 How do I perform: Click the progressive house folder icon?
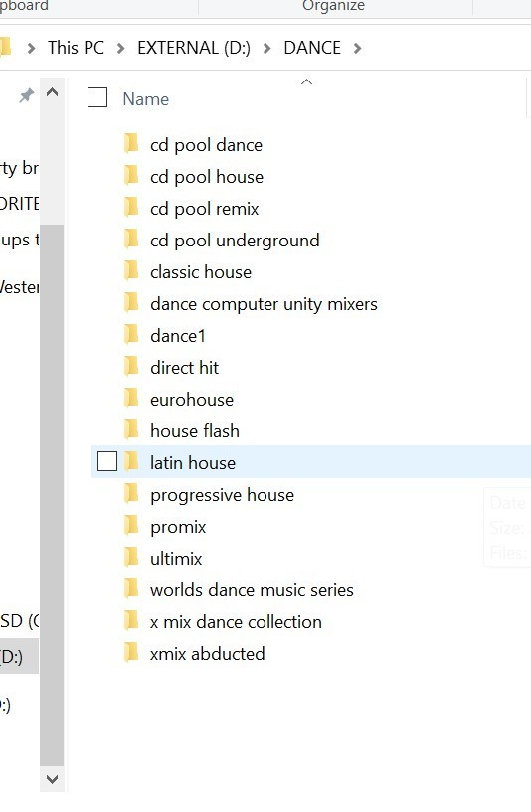click(x=131, y=494)
